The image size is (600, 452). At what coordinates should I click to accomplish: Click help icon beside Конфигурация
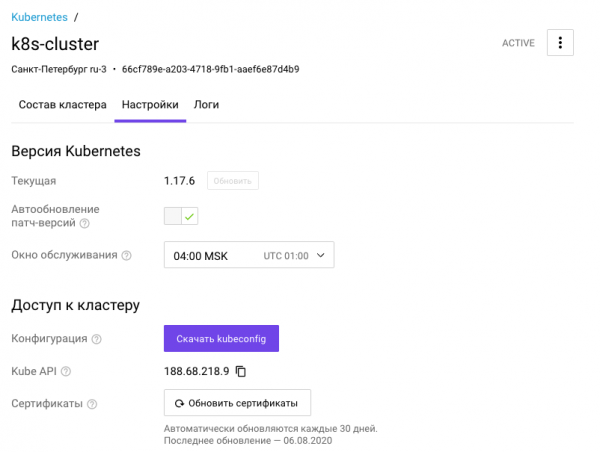[96, 340]
